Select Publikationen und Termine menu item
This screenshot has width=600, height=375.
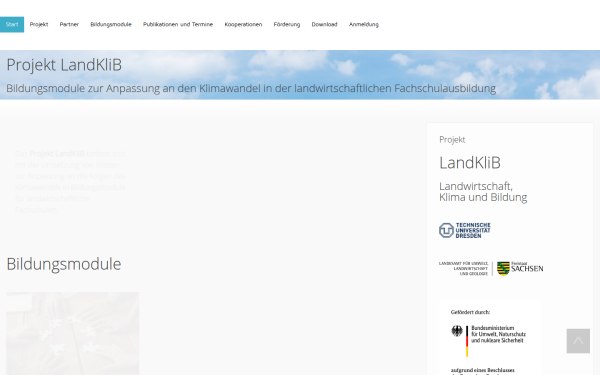178,24
